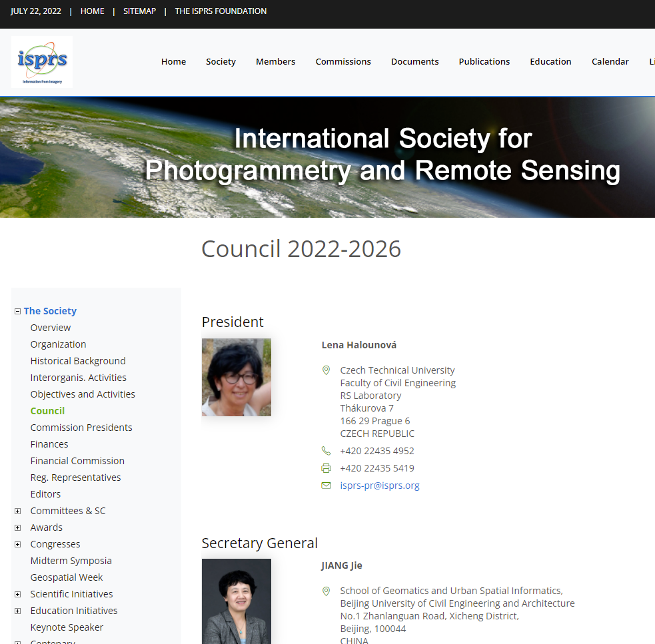Click the Secretary General section heading
Image resolution: width=655 pixels, height=644 pixels.
(x=260, y=543)
